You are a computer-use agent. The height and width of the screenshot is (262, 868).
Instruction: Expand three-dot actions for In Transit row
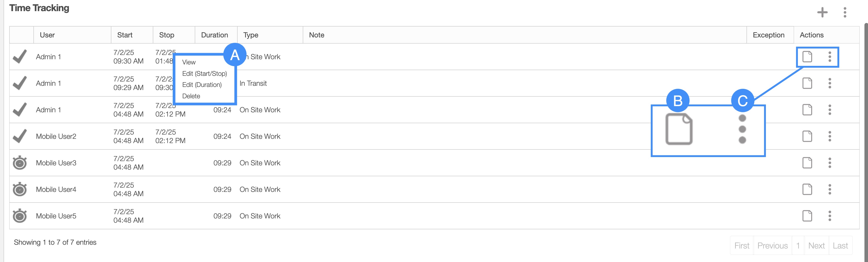point(830,83)
